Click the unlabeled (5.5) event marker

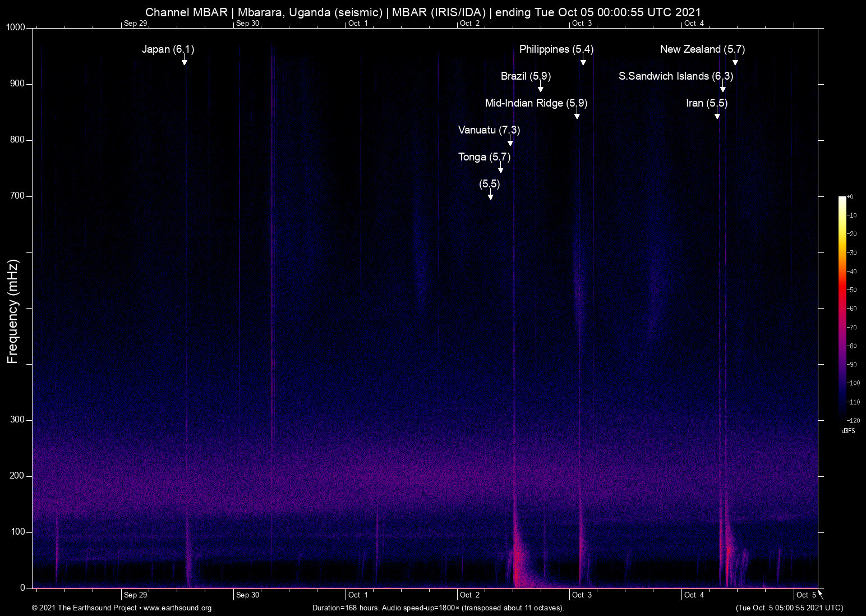[x=489, y=184]
